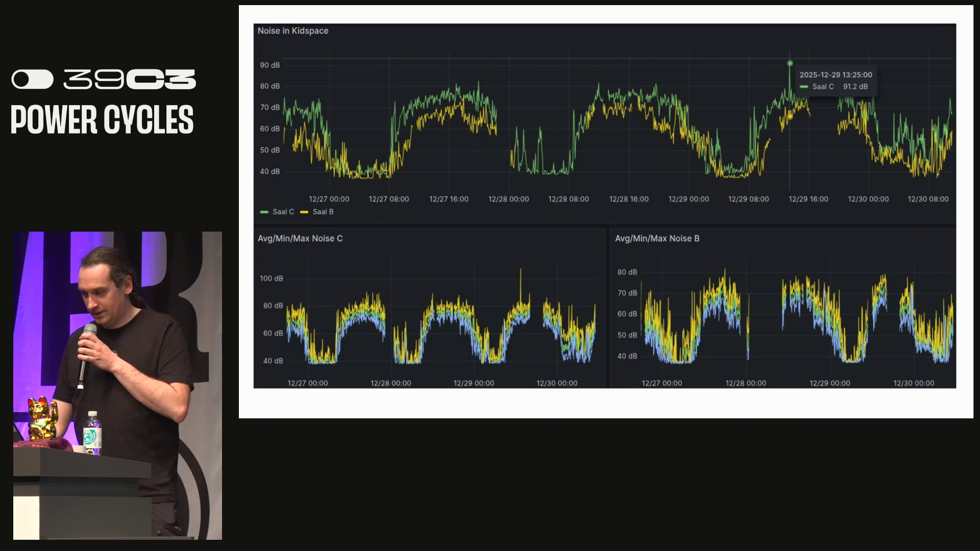980x551 pixels.
Task: Open the Avg/Min/Max Noise C panel menu
Action: [300, 238]
